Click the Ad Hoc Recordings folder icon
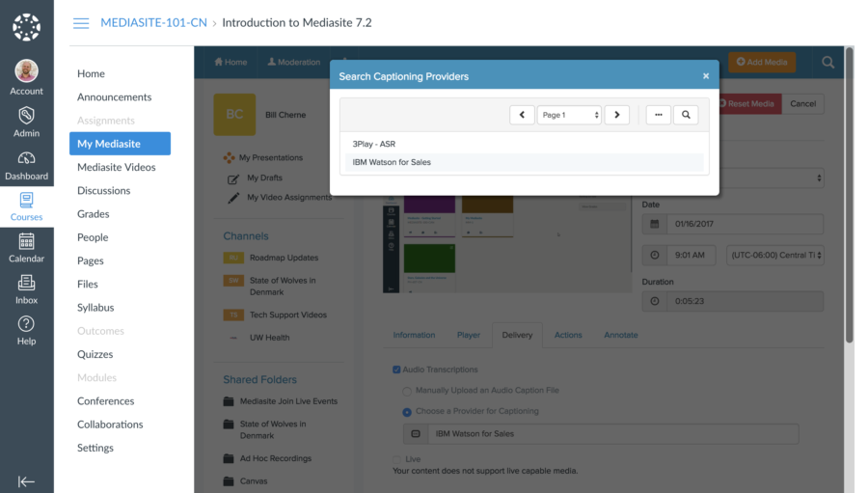Image resolution: width=868 pixels, height=493 pixels. click(228, 458)
